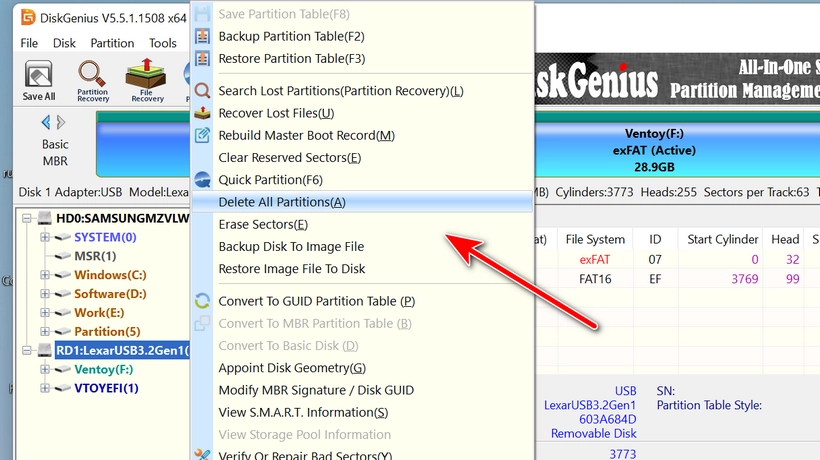This screenshot has width=820, height=460.
Task: Expand the Windows(C:) partition node
Action: click(x=45, y=275)
